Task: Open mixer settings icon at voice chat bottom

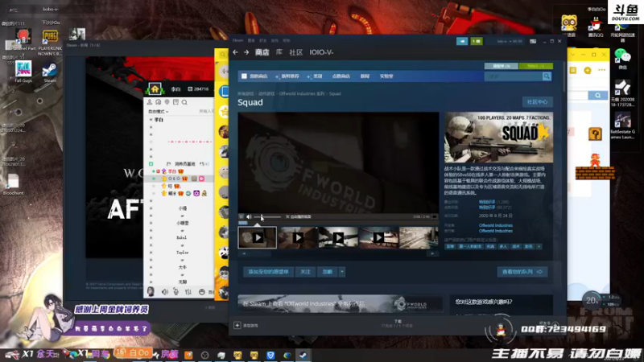Action: coord(188,292)
